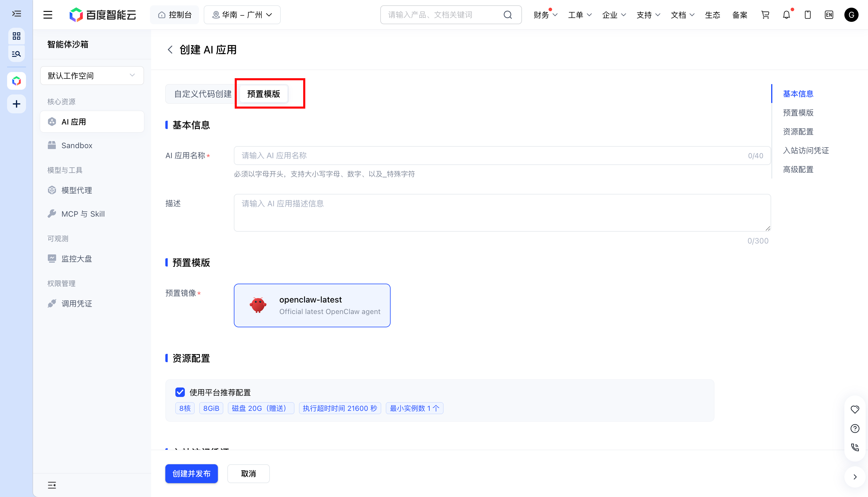The image size is (868, 497).
Task: Collapse the sidebar with bottom menu icon
Action: coord(52,485)
